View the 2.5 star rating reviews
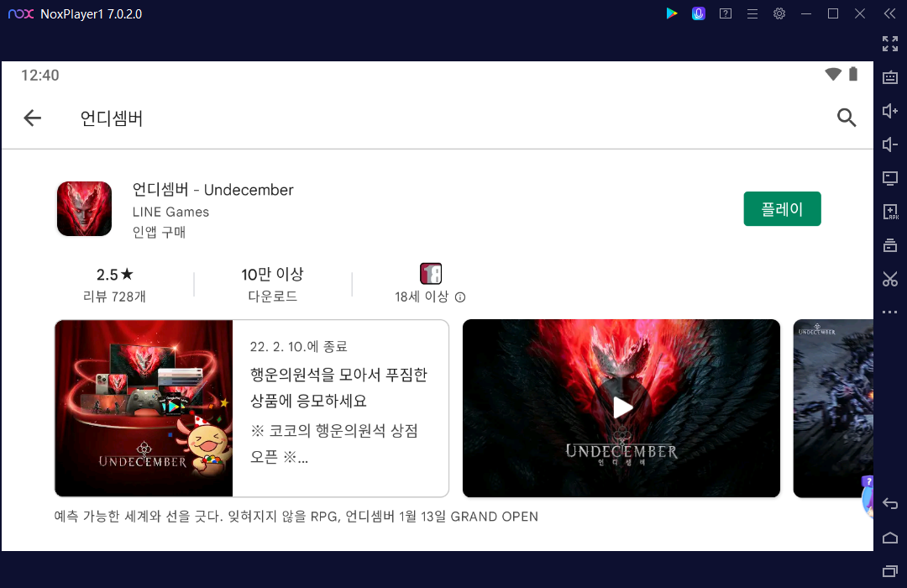Image resolution: width=907 pixels, height=588 pixels. [114, 275]
